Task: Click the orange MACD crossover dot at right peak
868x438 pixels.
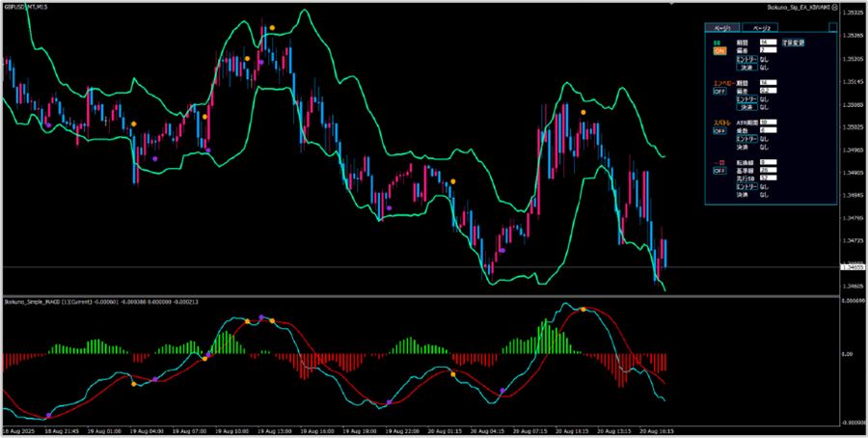Action: point(583,309)
